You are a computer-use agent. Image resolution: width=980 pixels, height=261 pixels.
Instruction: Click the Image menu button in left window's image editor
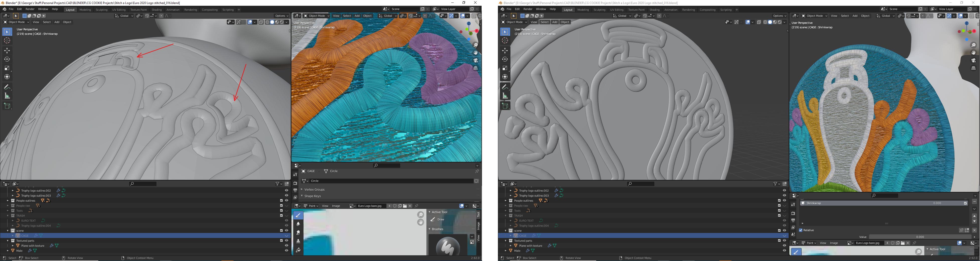click(x=336, y=206)
